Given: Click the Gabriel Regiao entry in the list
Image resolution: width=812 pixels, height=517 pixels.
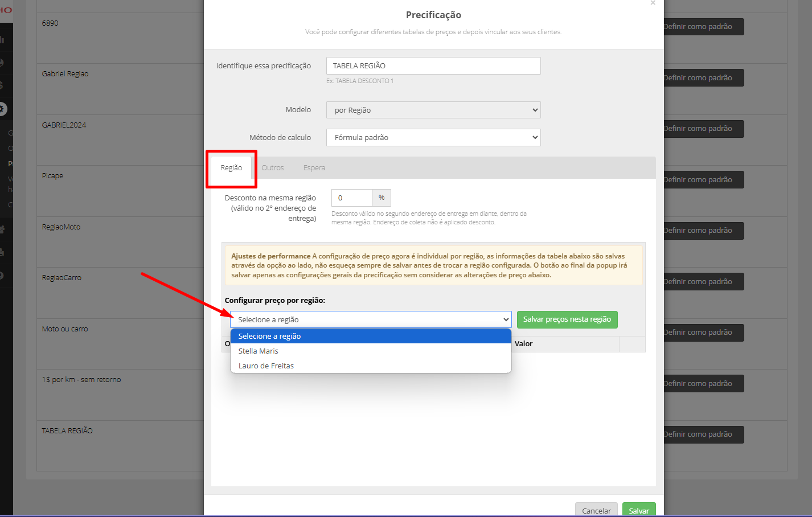Looking at the screenshot, I should [x=65, y=74].
